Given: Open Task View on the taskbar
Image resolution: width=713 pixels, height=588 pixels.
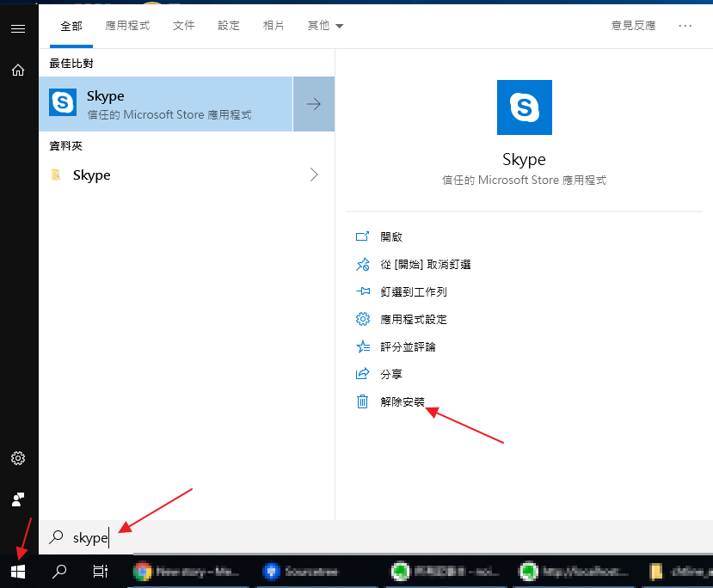Looking at the screenshot, I should click(101, 572).
